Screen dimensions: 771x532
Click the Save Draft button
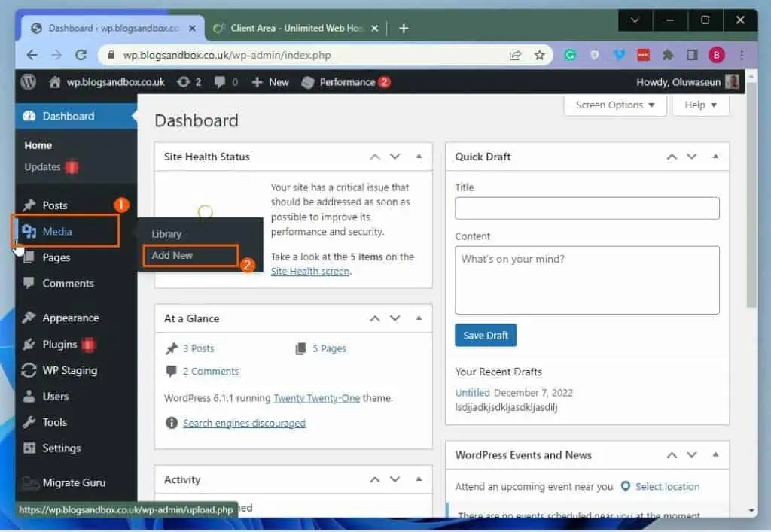485,335
